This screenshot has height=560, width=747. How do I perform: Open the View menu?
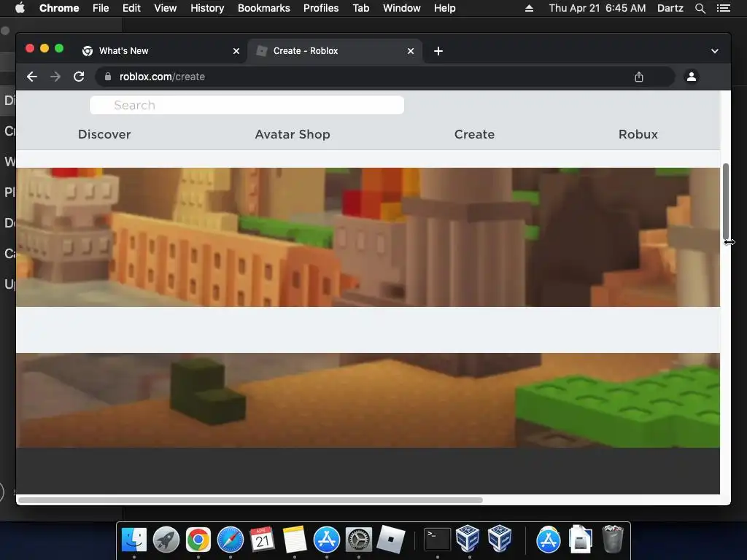coord(166,8)
